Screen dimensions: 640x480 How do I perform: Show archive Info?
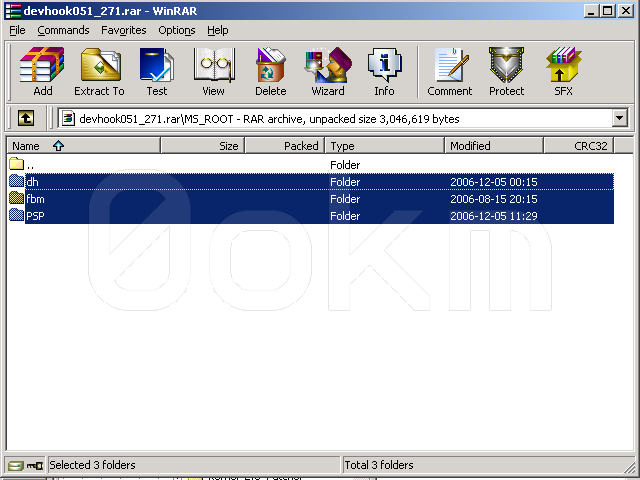(384, 71)
